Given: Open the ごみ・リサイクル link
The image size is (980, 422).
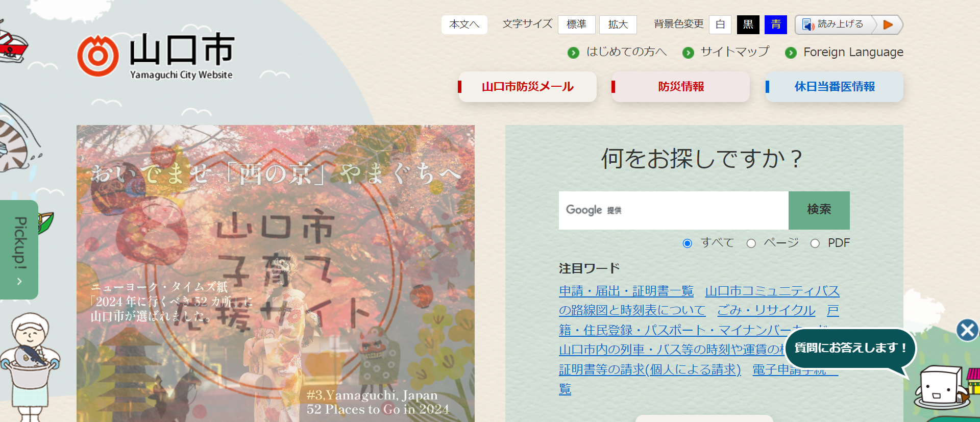Looking at the screenshot, I should (766, 310).
